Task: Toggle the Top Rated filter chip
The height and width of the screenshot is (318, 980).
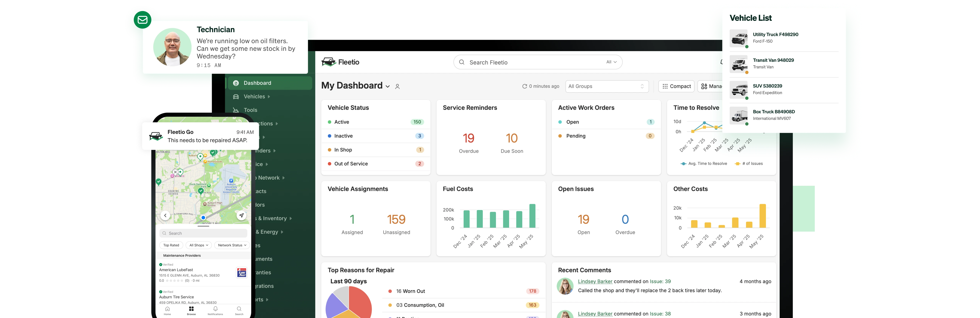Action: tap(171, 245)
